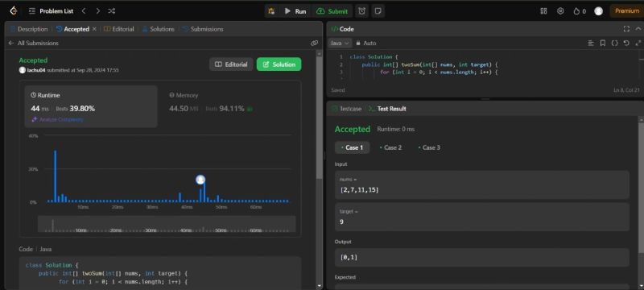This screenshot has height=290, width=644.
Task: Open settings gear in top bar
Action: 560,11
